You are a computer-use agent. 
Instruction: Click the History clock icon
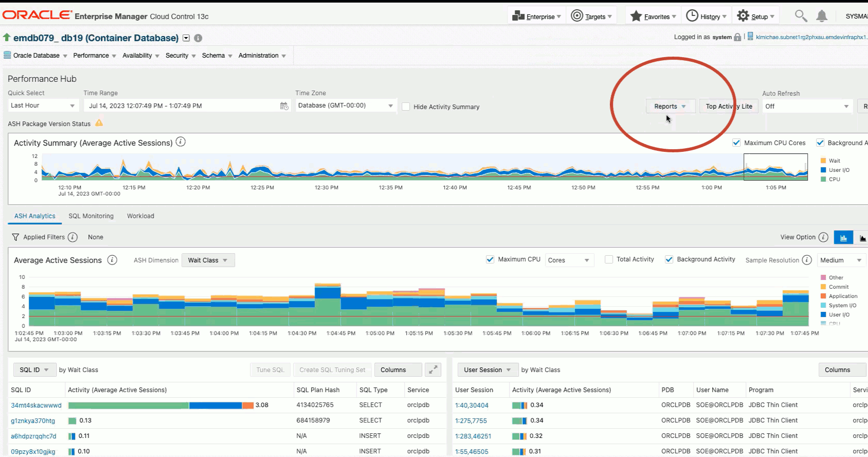692,16
